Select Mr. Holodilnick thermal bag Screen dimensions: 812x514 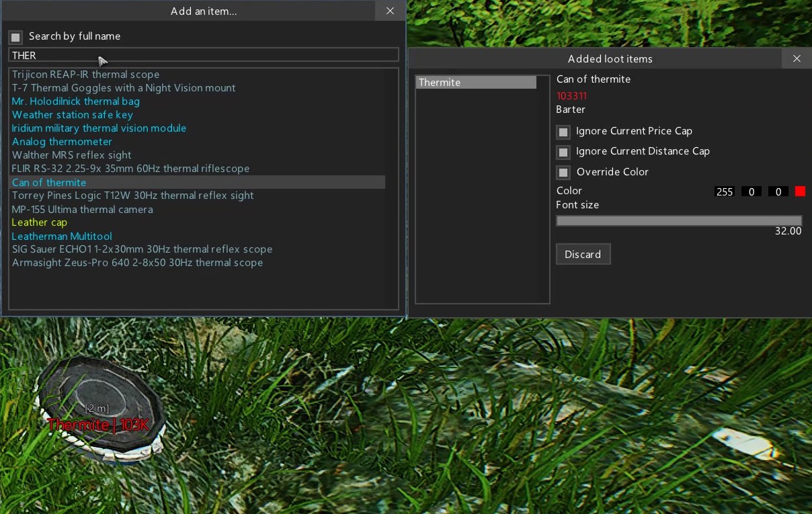76,101
